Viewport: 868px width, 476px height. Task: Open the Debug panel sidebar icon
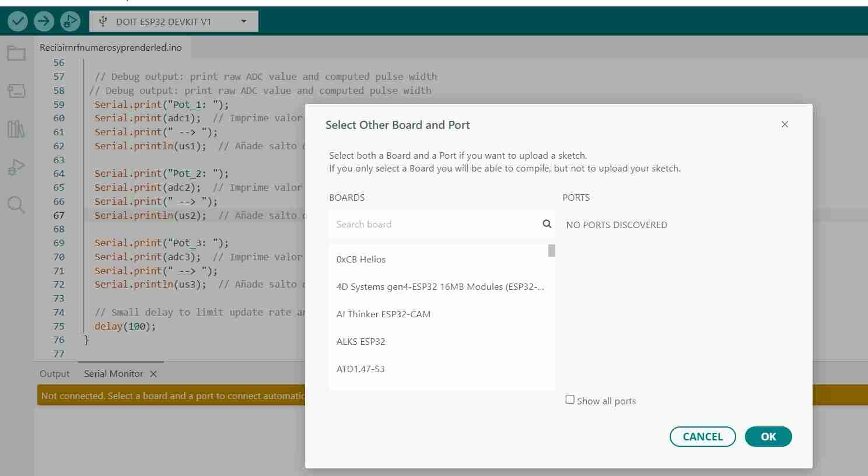click(16, 166)
